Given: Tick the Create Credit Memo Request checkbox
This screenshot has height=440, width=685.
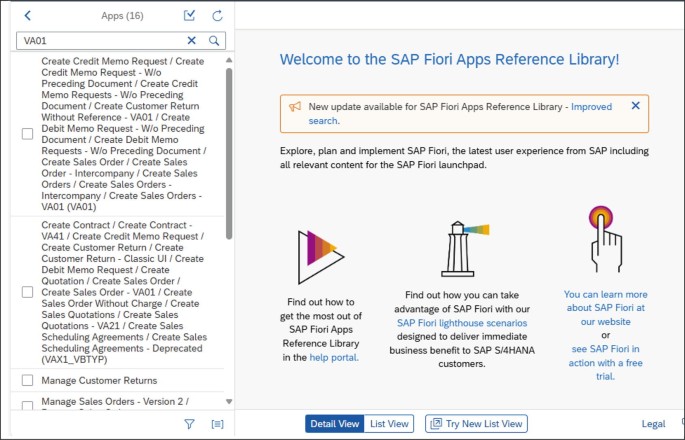Looking at the screenshot, I should [x=27, y=133].
